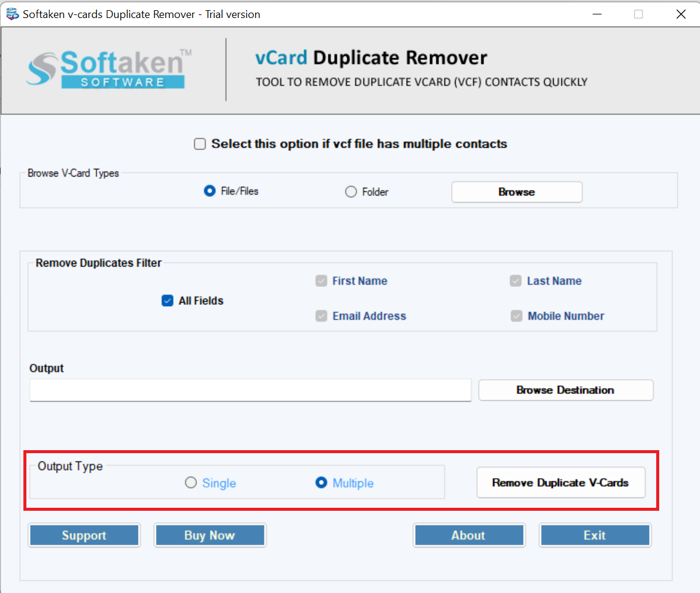700x593 pixels.
Task: Toggle the First Name filter checkbox
Action: coord(321,281)
